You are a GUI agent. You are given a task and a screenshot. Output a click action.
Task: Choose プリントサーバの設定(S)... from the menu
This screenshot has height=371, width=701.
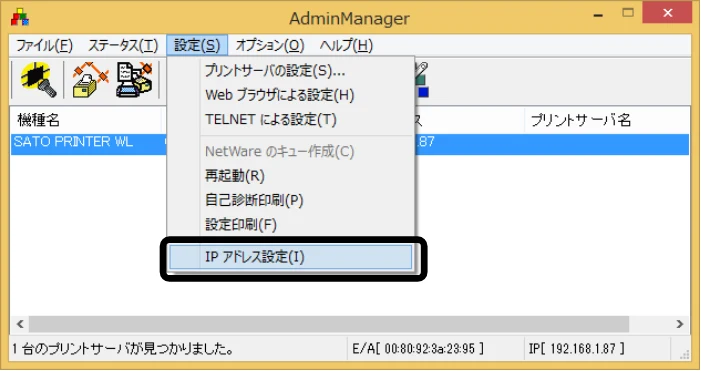coord(291,71)
